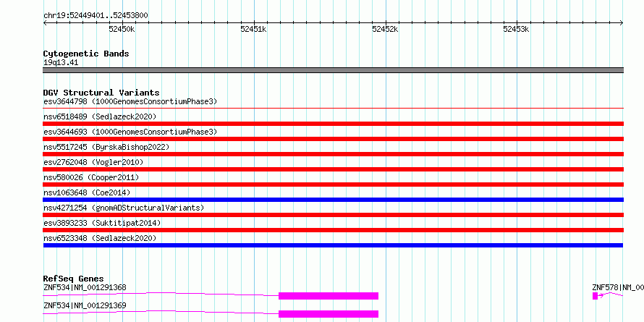Click the 52450k ruler tick label
Viewport: 644px width, 322px height.
click(122, 29)
